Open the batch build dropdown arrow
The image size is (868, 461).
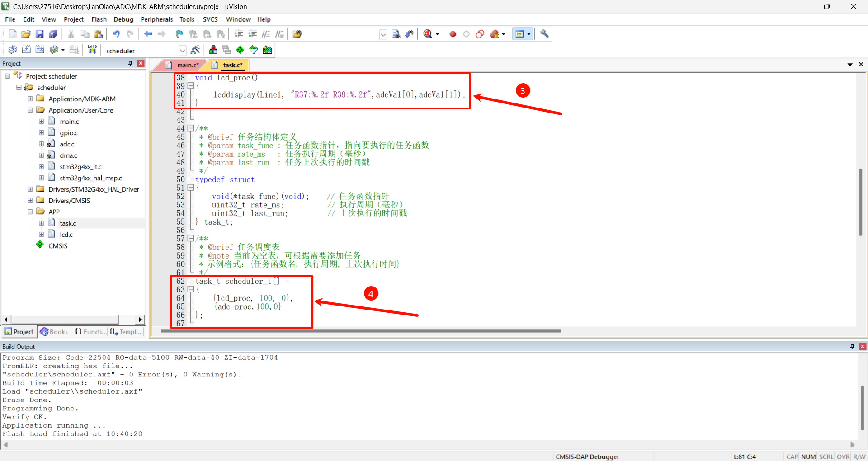tap(63, 50)
